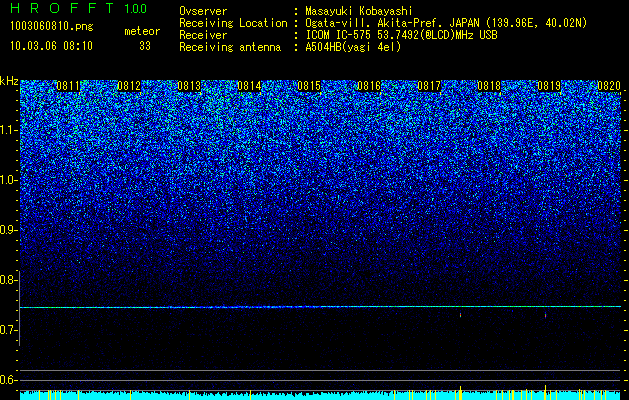Click the meteor echo spot near 0819
The image size is (629, 400).
[546, 315]
